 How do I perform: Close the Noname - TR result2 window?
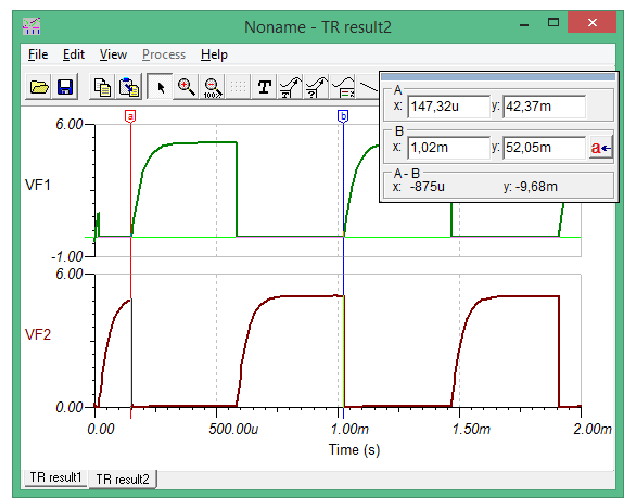(x=592, y=23)
